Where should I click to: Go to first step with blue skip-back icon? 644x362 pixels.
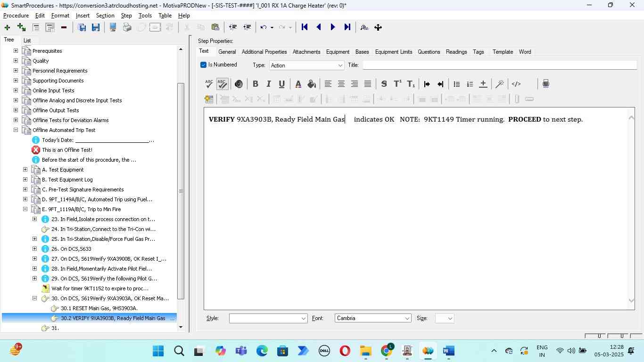tap(305, 27)
